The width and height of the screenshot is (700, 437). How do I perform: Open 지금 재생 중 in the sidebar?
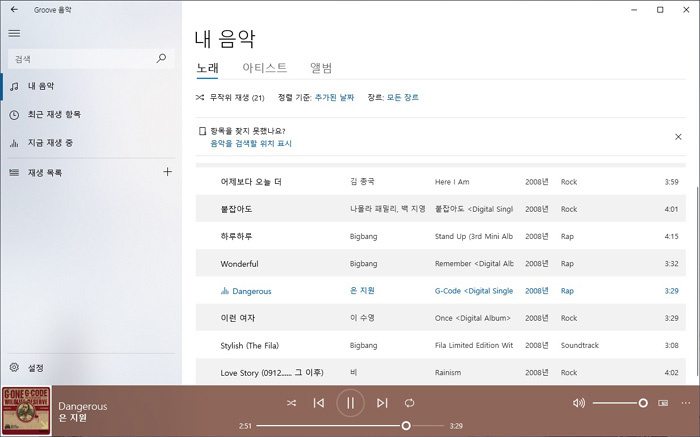[91, 143]
